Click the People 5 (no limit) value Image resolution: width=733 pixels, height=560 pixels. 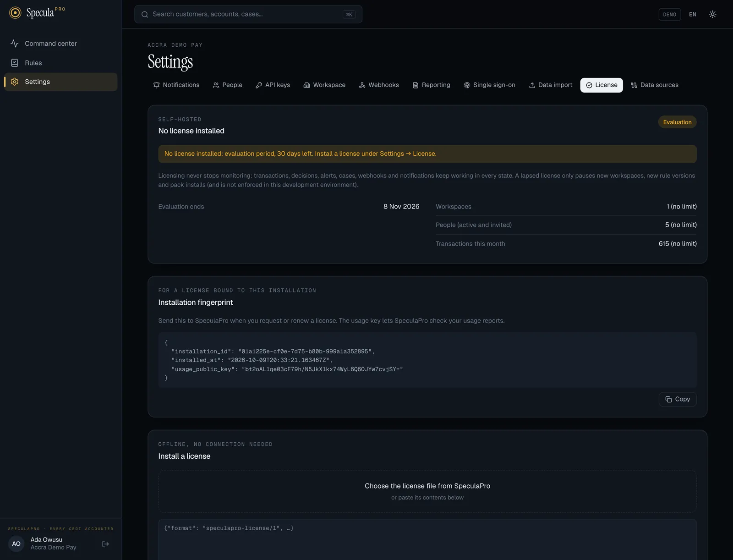pyautogui.click(x=681, y=225)
